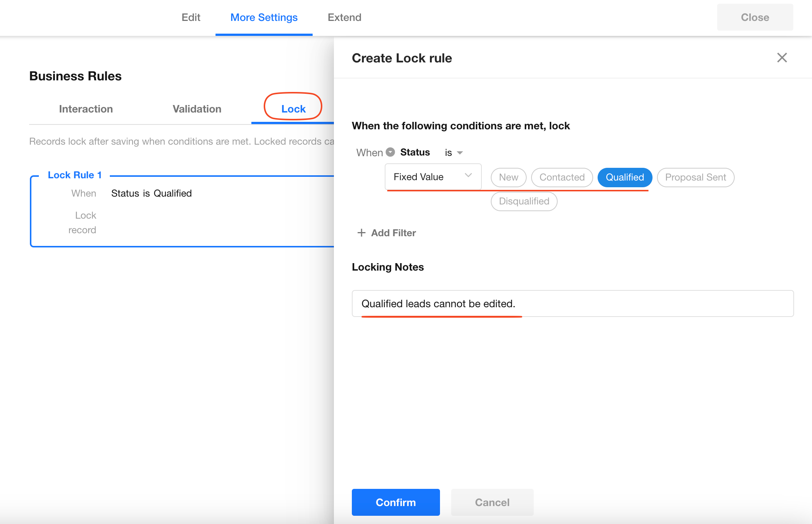Click the round arrow icon beside When

(390, 152)
